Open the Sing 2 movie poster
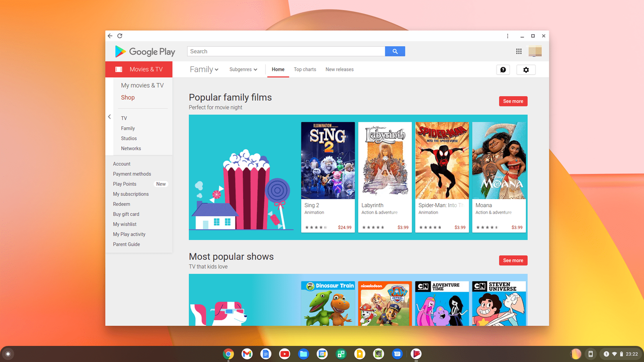Screen dimensions: 644x362 click(328, 160)
